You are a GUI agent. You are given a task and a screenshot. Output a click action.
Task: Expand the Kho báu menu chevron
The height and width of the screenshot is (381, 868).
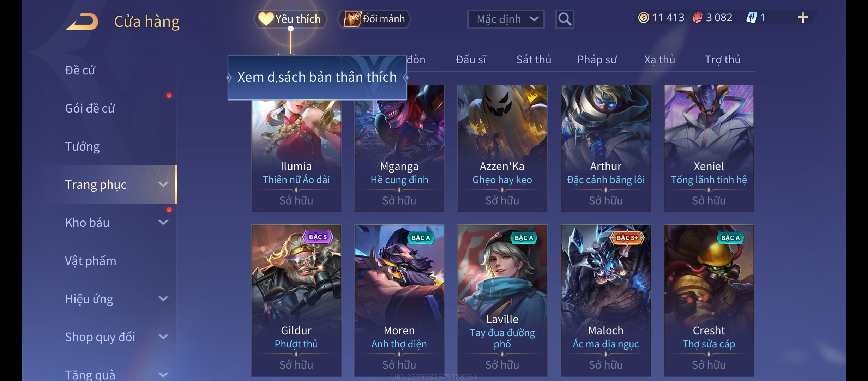[x=163, y=223]
